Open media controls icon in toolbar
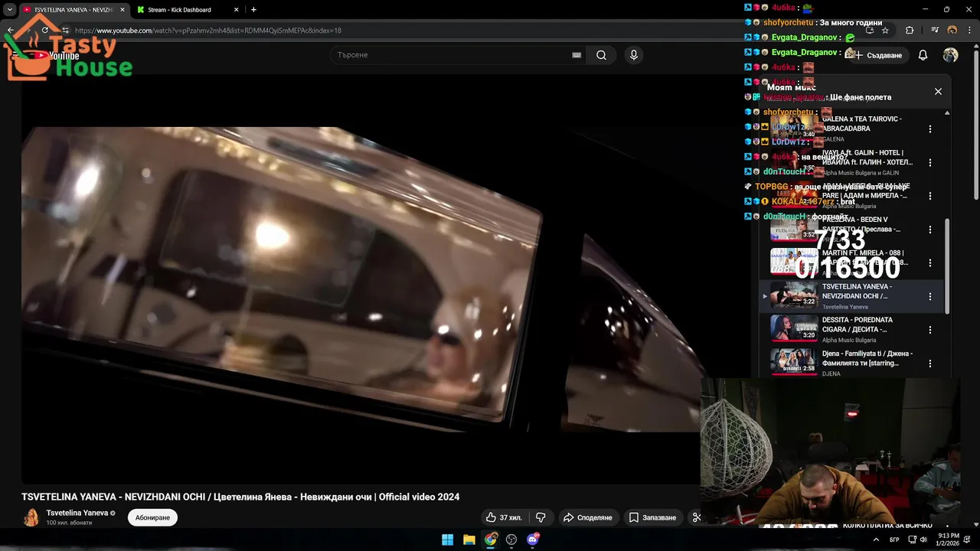The width and height of the screenshot is (980, 551). [x=936, y=31]
